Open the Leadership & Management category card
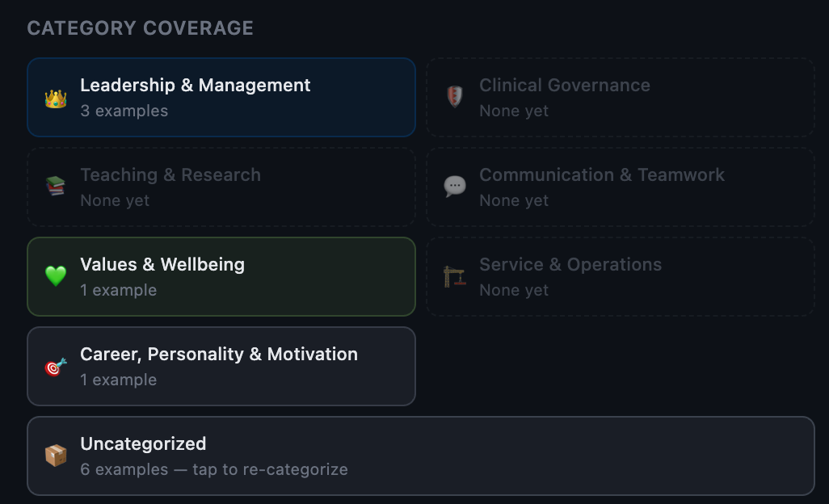Image resolution: width=829 pixels, height=504 pixels. coord(221,96)
